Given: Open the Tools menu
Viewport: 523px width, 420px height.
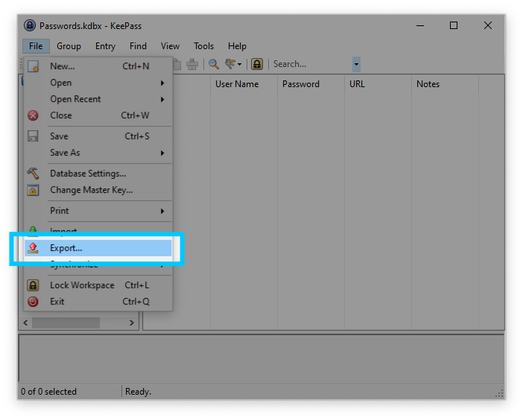Looking at the screenshot, I should pos(203,46).
